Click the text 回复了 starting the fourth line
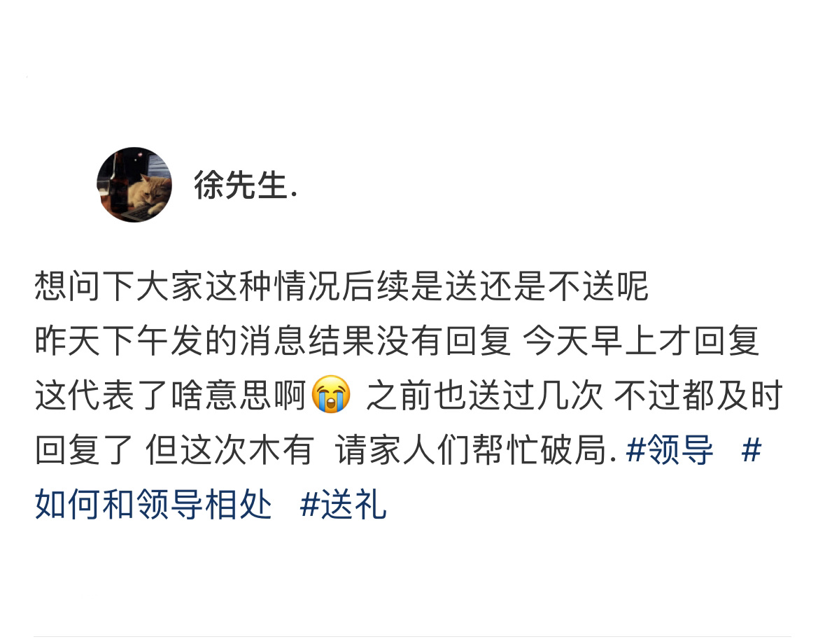The width and height of the screenshot is (825, 644). coord(85,450)
